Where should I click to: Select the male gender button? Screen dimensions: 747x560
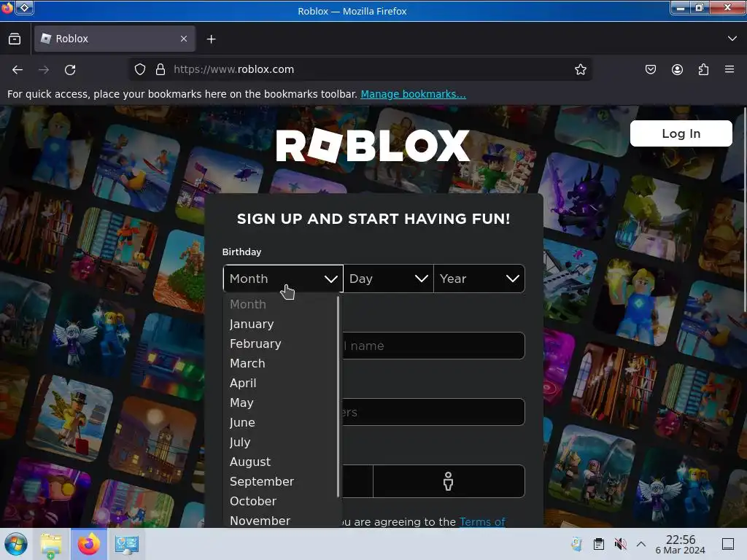point(449,481)
